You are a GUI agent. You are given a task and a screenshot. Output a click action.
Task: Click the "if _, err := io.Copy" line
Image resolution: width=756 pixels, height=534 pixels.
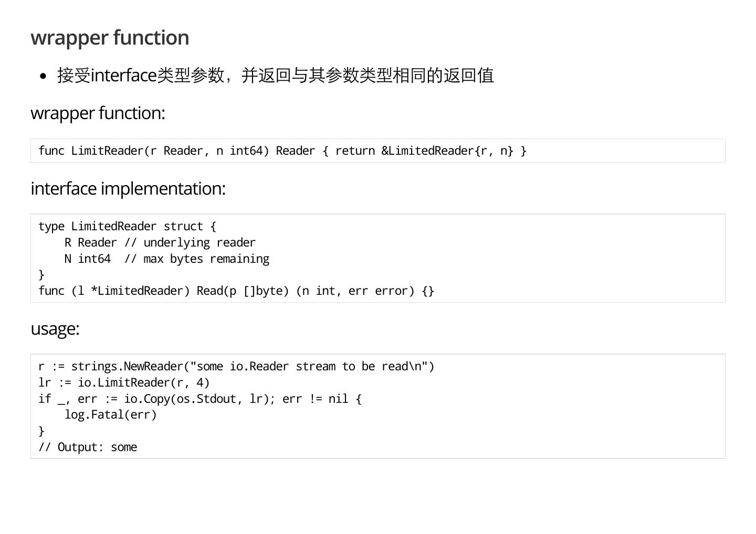click(x=199, y=399)
